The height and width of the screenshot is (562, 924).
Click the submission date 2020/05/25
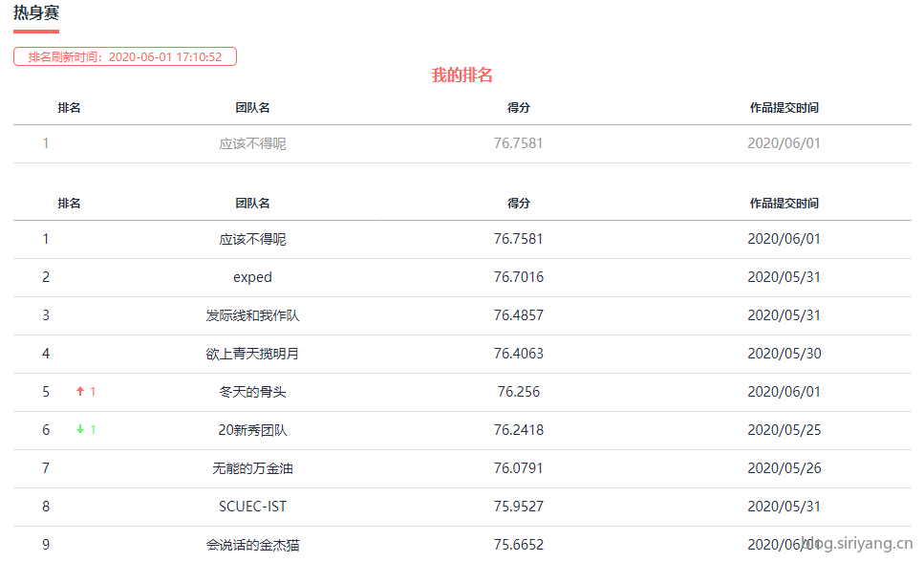tap(784, 430)
